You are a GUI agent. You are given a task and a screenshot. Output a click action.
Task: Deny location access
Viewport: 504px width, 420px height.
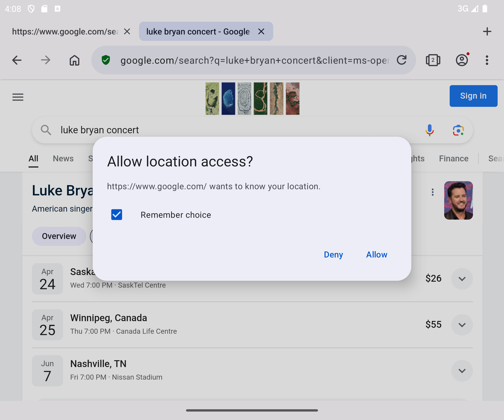[333, 255]
